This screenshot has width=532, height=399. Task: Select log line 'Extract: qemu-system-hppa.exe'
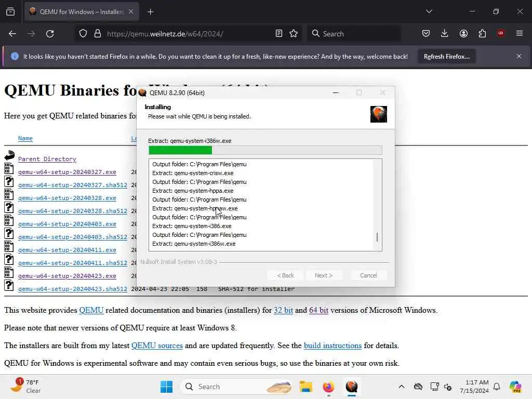(x=193, y=191)
